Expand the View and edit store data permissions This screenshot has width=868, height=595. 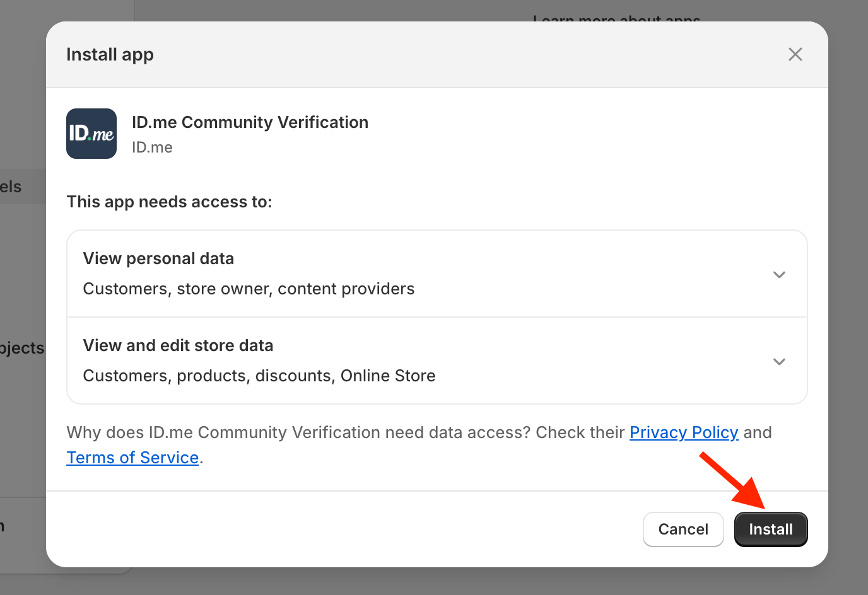pos(779,361)
